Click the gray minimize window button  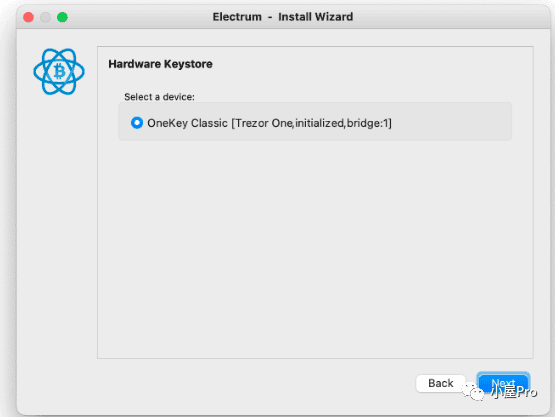coord(45,17)
